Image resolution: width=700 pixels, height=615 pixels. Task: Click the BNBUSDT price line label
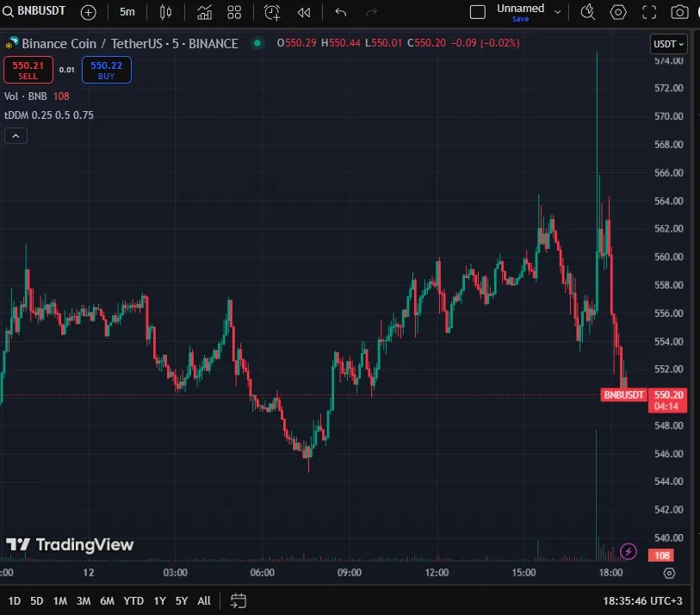[x=623, y=394]
